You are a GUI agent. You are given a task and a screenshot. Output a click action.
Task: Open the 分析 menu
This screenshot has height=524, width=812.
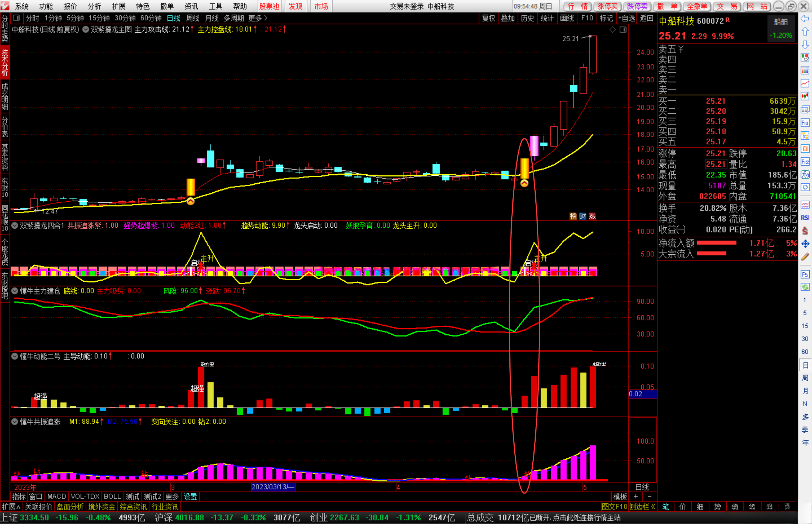click(94, 6)
